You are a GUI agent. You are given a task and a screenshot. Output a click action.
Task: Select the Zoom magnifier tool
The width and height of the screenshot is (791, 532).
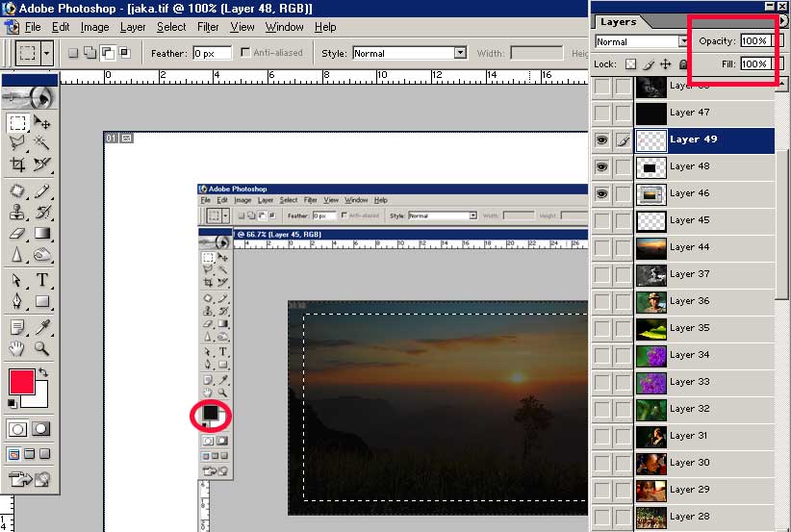42,348
